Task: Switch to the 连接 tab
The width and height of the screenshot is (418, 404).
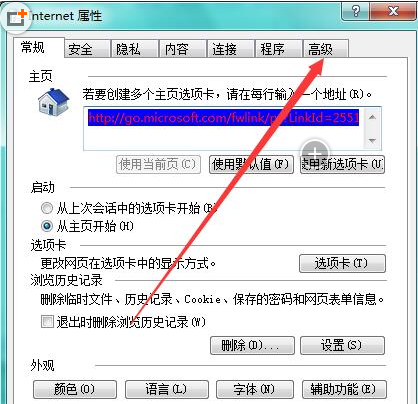Action: click(x=230, y=49)
